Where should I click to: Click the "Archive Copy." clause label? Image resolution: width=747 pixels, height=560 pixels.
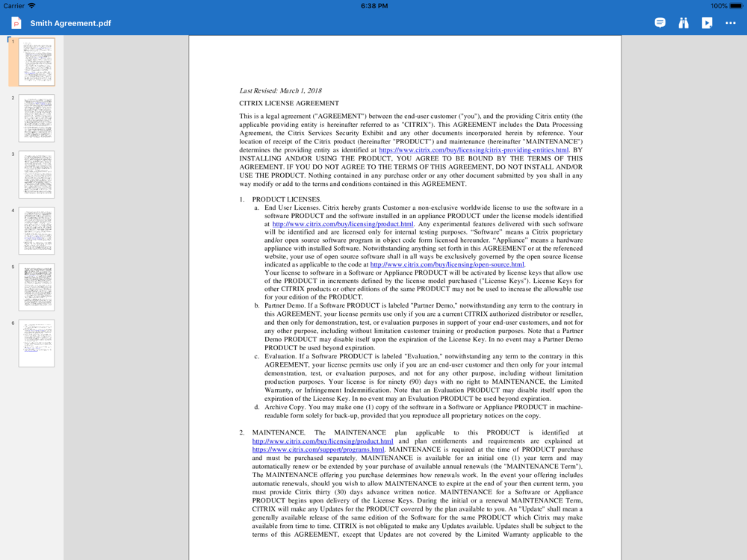pyautogui.click(x=285, y=407)
